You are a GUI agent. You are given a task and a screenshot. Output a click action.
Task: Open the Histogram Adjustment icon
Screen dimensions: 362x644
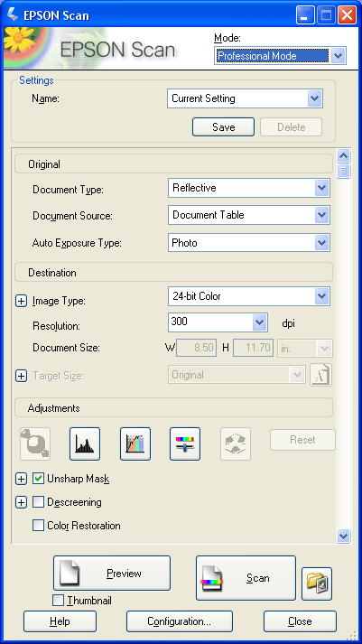tap(85, 444)
